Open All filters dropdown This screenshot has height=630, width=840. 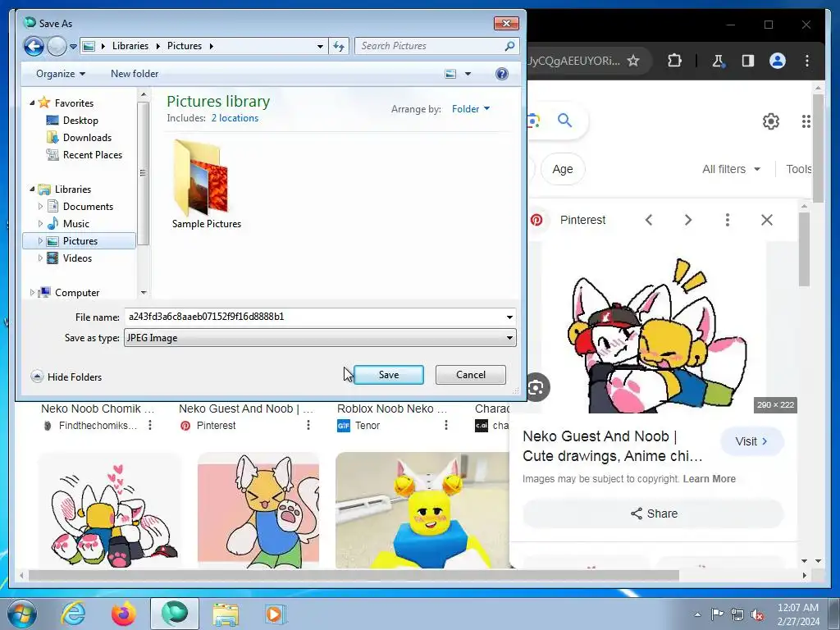[x=731, y=169]
